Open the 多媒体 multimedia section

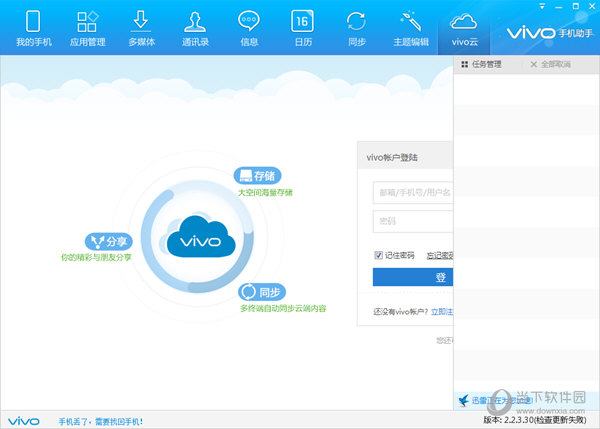141,29
